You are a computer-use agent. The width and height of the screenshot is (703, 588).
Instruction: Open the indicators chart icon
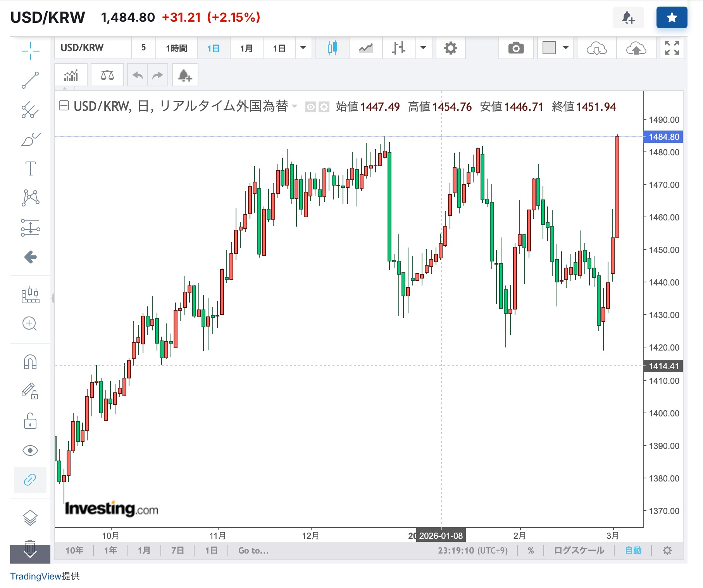[71, 75]
